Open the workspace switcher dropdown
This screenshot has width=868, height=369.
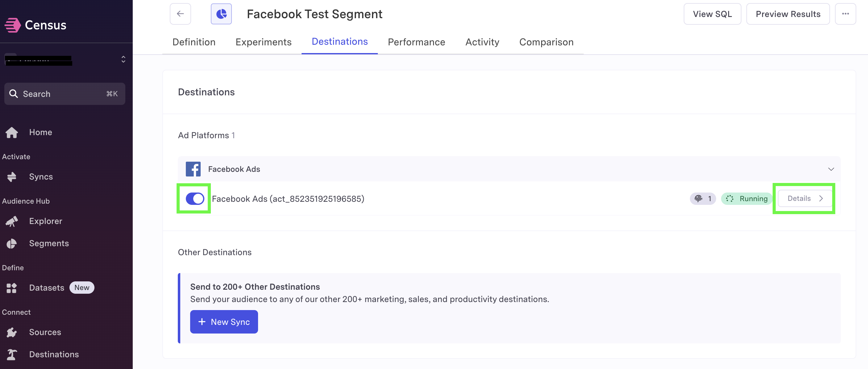click(65, 60)
